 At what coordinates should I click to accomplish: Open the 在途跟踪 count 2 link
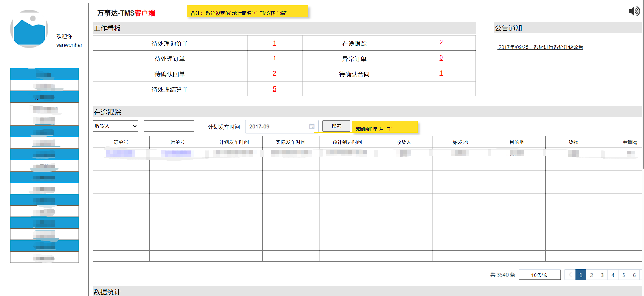pyautogui.click(x=441, y=43)
